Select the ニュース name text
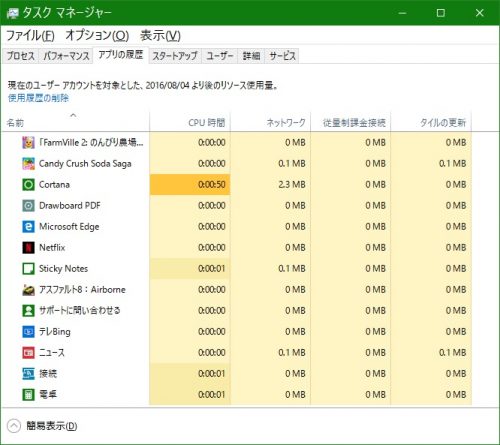The height and width of the screenshot is (445, 500). [x=52, y=353]
